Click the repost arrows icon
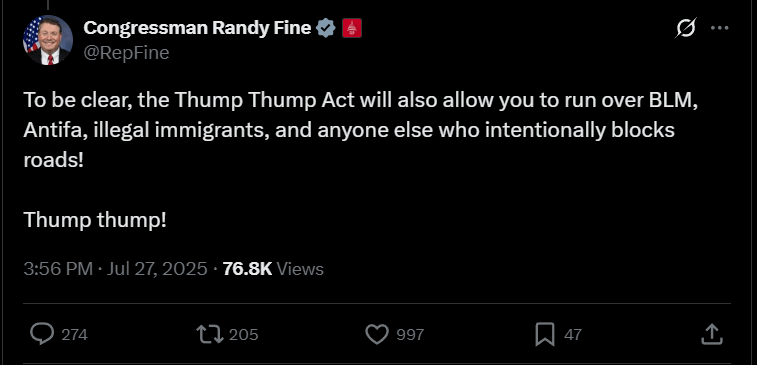757x365 pixels. (x=210, y=334)
